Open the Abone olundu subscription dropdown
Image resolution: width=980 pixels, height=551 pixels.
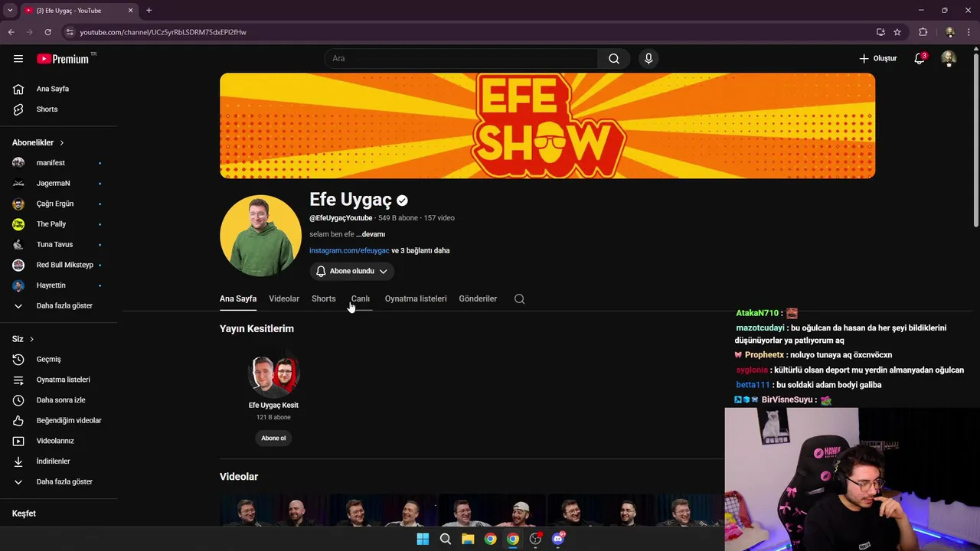point(352,271)
